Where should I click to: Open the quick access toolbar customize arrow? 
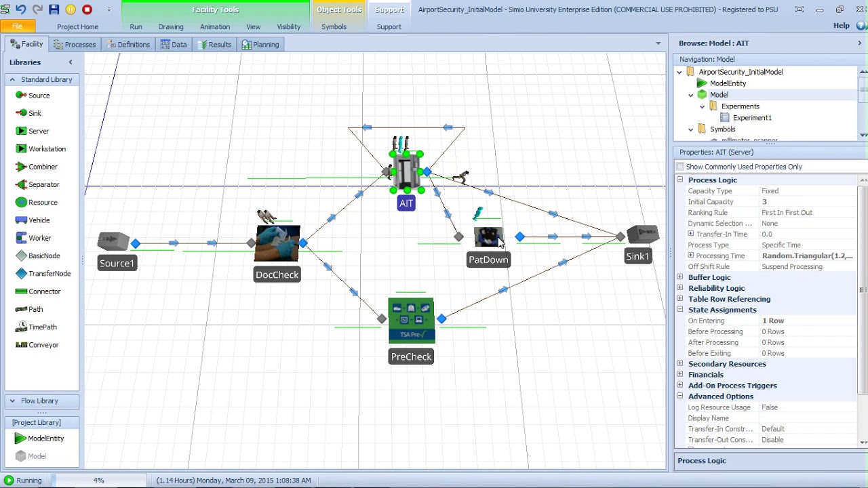[x=108, y=9]
